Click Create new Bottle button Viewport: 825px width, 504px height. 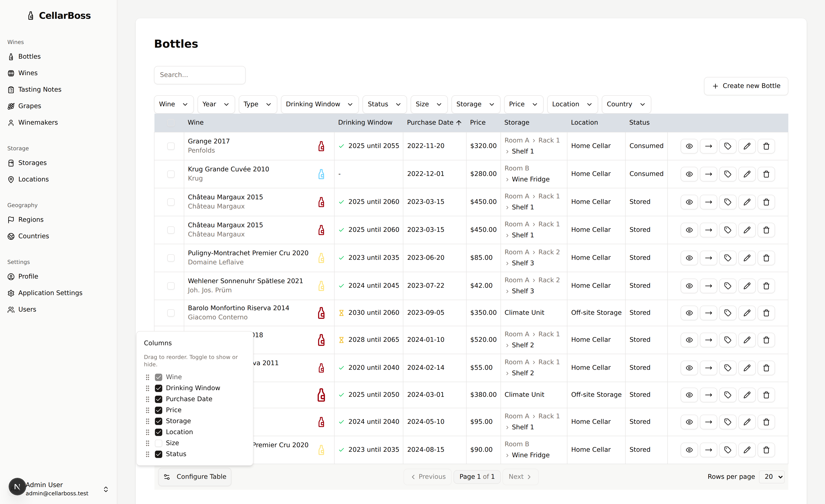746,86
